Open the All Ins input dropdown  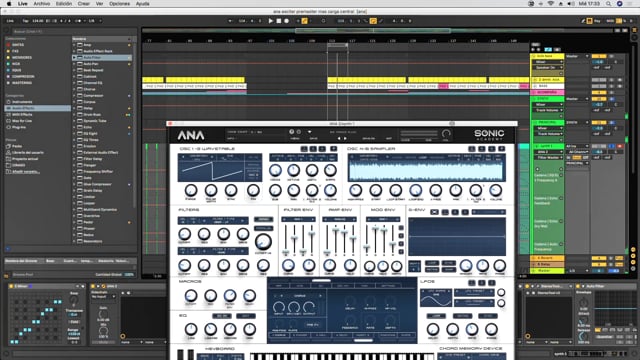tap(576, 146)
